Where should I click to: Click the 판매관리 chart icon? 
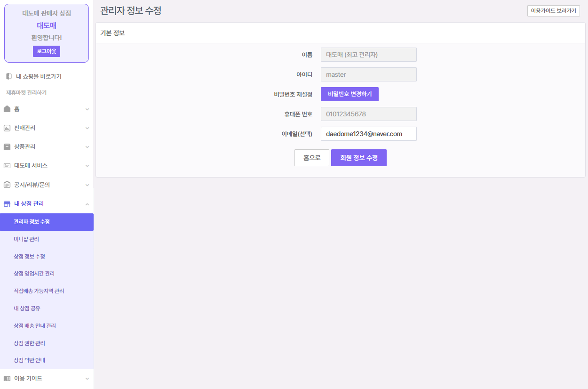tap(7, 128)
